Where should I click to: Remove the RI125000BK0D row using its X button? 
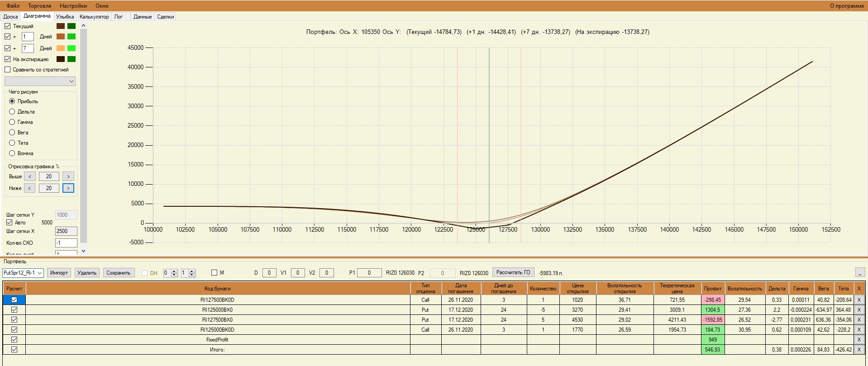click(x=859, y=330)
